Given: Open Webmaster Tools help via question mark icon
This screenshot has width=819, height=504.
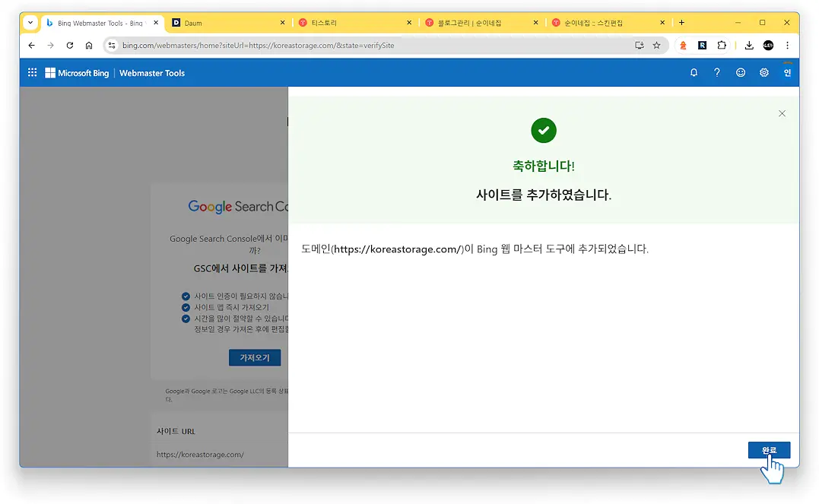Looking at the screenshot, I should [716, 72].
